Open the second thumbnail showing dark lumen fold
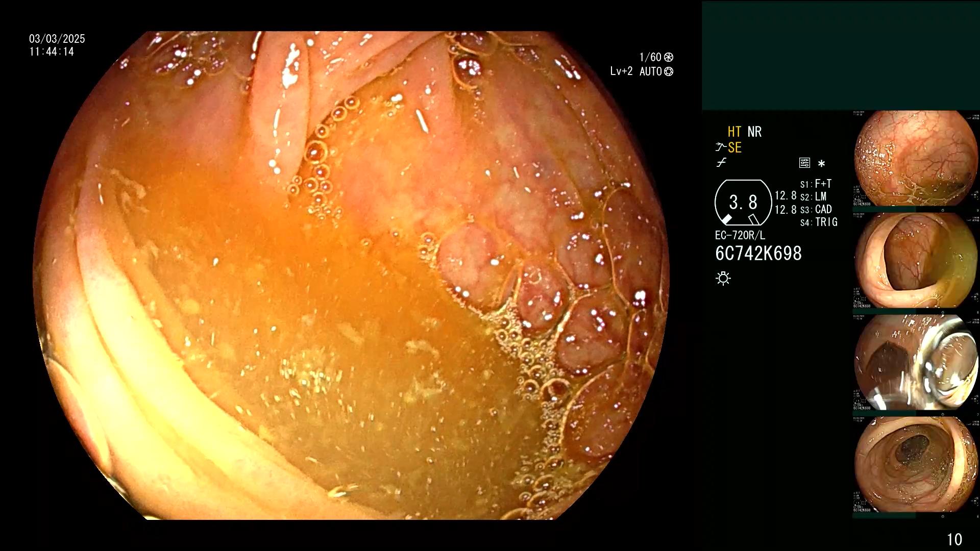 tap(916, 261)
